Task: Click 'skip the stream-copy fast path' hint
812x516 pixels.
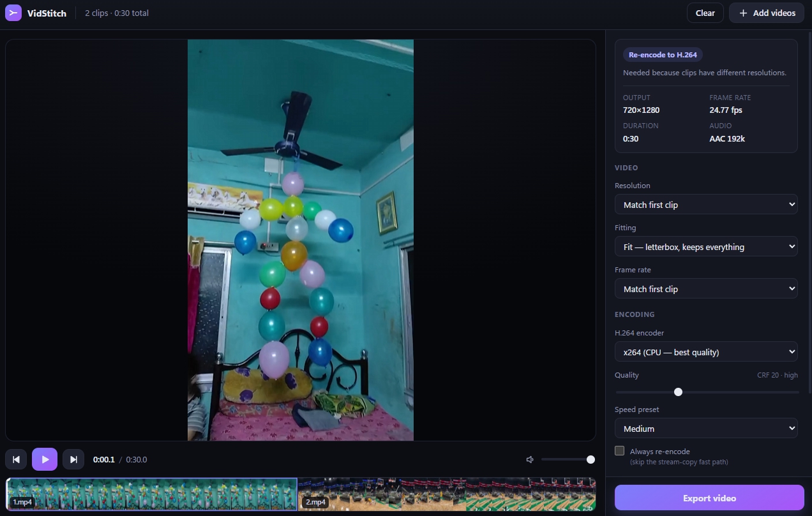Action: (x=679, y=462)
